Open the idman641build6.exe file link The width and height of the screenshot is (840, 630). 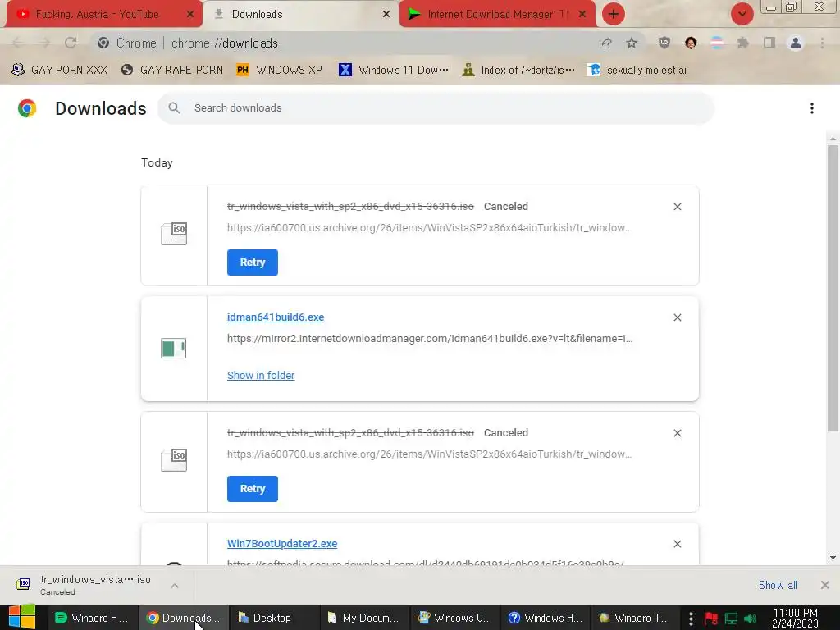click(x=276, y=317)
